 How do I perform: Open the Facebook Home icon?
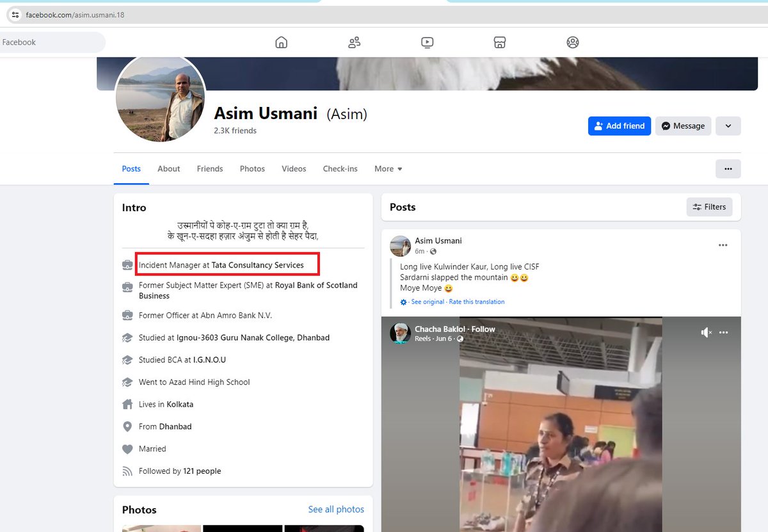(x=281, y=42)
